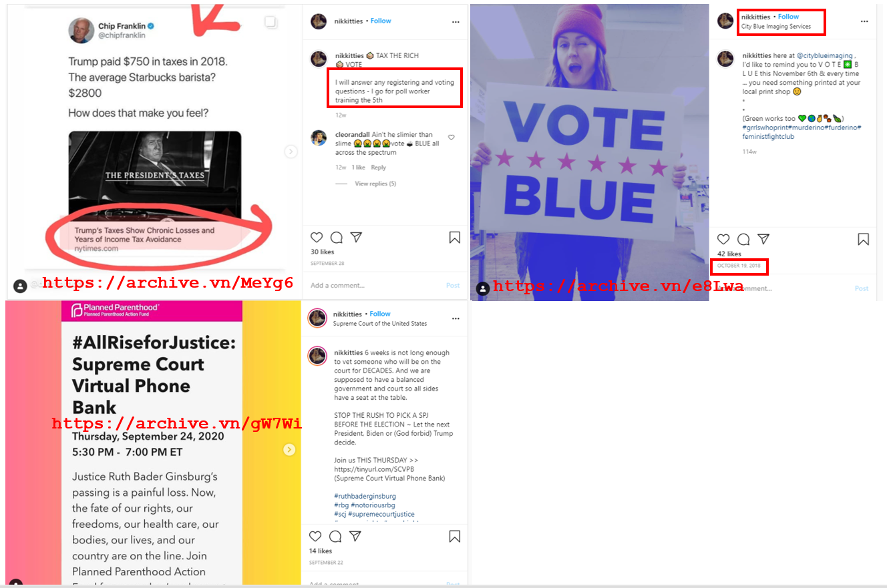Save the VOTE BLUE post with bookmark

863,239
